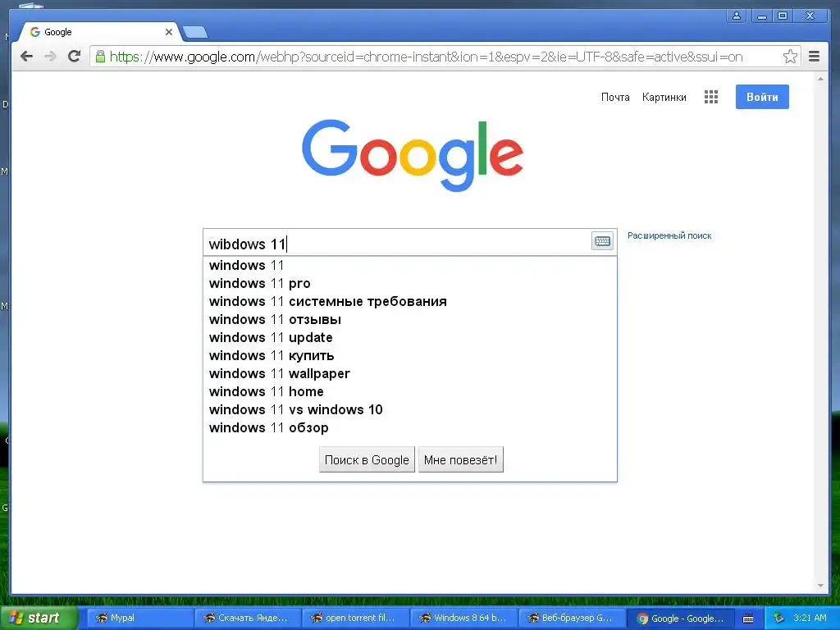
Task: Choose suggestion windows 11 wallpaper
Action: 410,373
